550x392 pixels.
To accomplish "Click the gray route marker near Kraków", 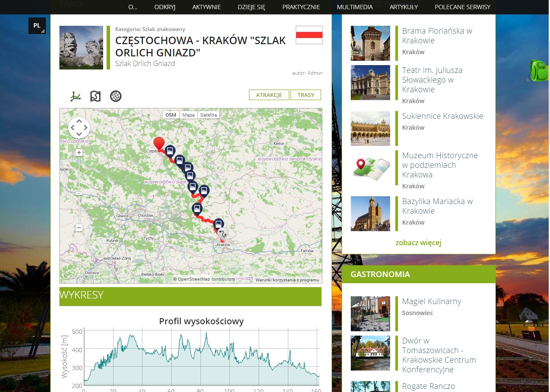I will click(222, 233).
